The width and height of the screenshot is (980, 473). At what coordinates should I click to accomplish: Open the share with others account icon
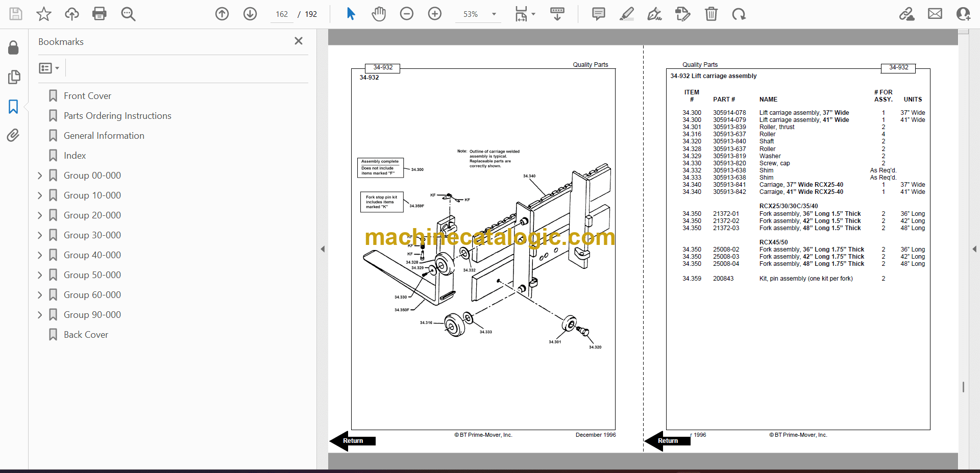point(963,14)
